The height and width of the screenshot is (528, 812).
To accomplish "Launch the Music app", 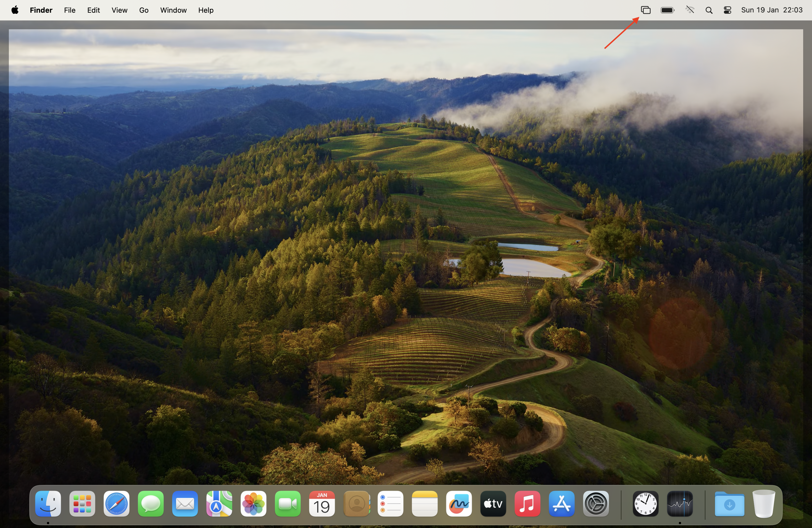I will [528, 504].
